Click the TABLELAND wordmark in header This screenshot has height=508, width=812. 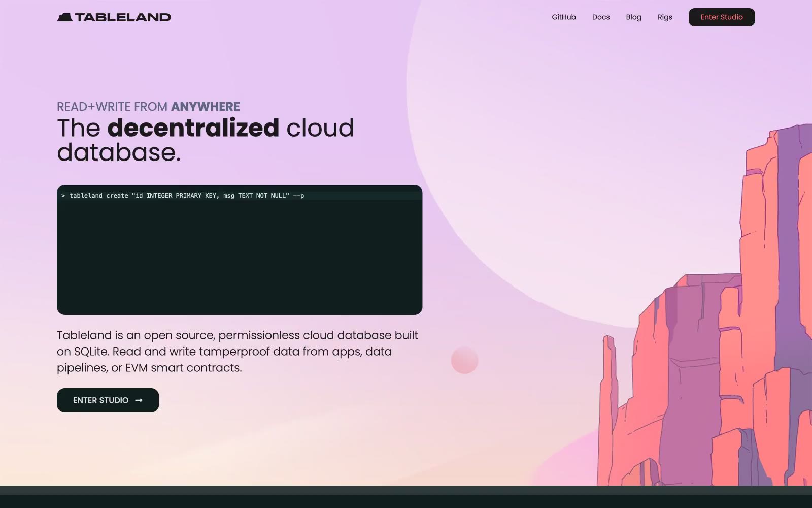click(123, 17)
